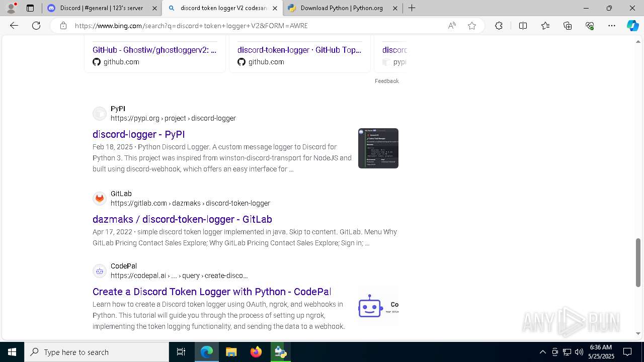The image size is (644, 362).
Task: Click the github.com text under discord-token-logger card
Action: pos(266,62)
